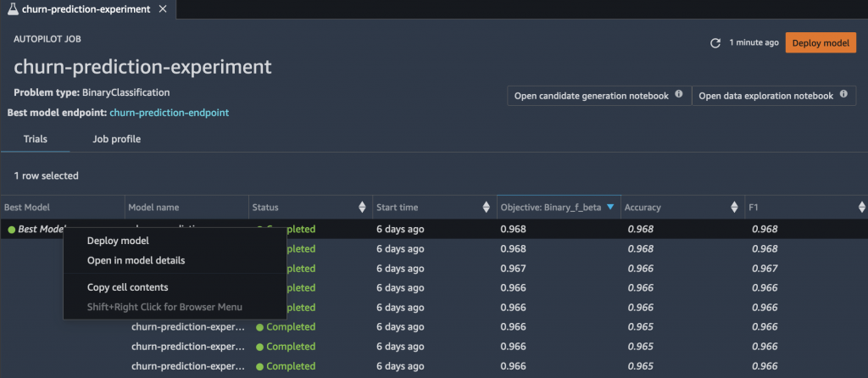Sort trials by Status column arrows
The image size is (868, 378).
(362, 208)
